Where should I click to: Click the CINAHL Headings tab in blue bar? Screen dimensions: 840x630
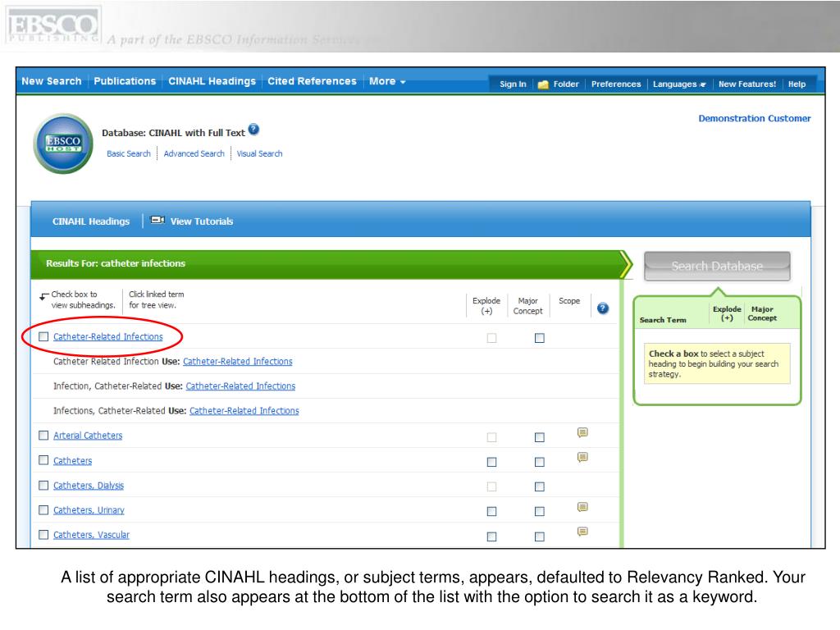(x=91, y=221)
